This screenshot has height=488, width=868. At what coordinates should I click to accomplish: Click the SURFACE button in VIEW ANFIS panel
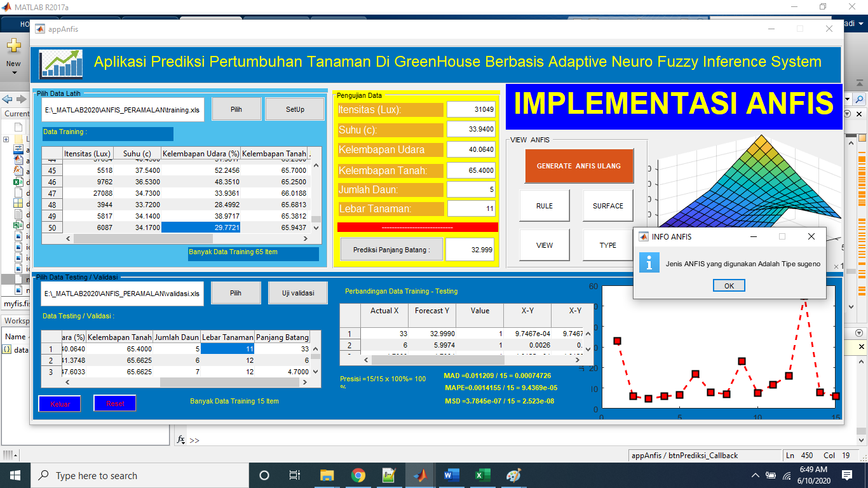pos(607,205)
